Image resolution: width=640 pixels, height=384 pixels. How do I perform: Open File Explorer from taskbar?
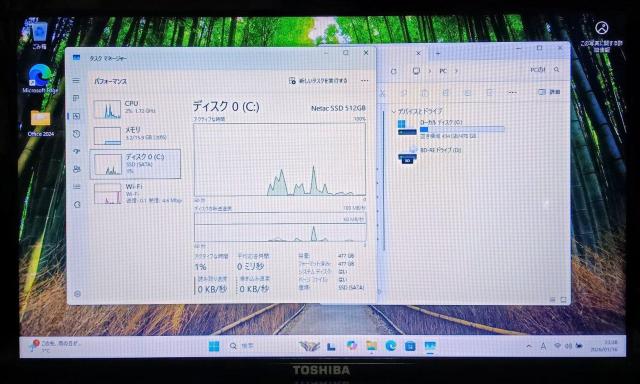(371, 346)
